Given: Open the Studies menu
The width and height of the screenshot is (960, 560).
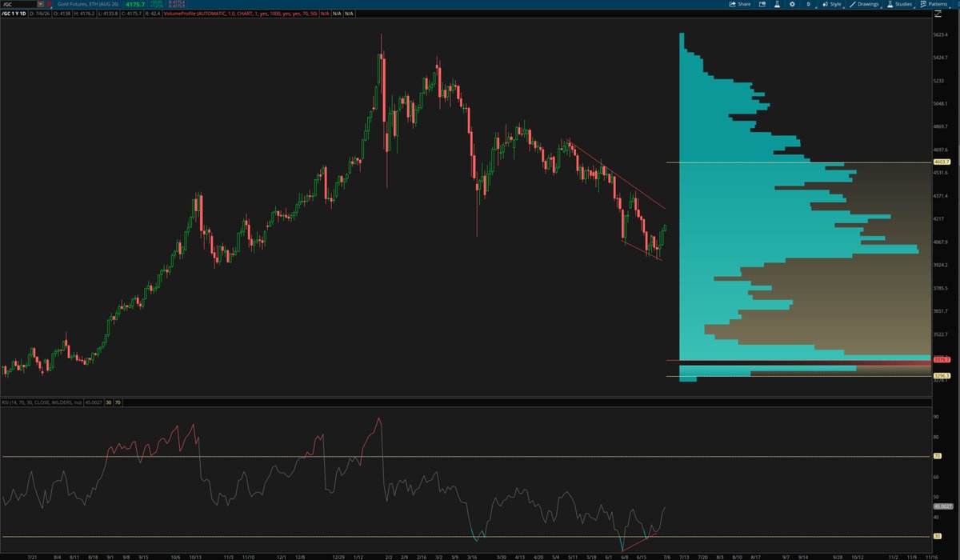Looking at the screenshot, I should coord(900,4).
